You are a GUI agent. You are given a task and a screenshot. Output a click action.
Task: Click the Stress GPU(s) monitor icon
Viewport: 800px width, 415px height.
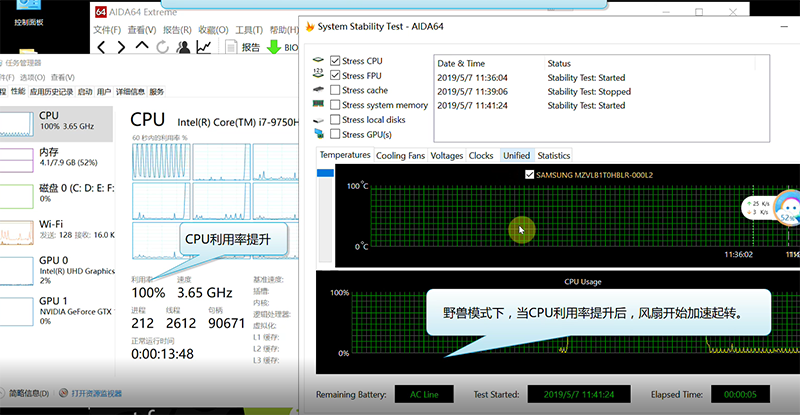coord(319,134)
